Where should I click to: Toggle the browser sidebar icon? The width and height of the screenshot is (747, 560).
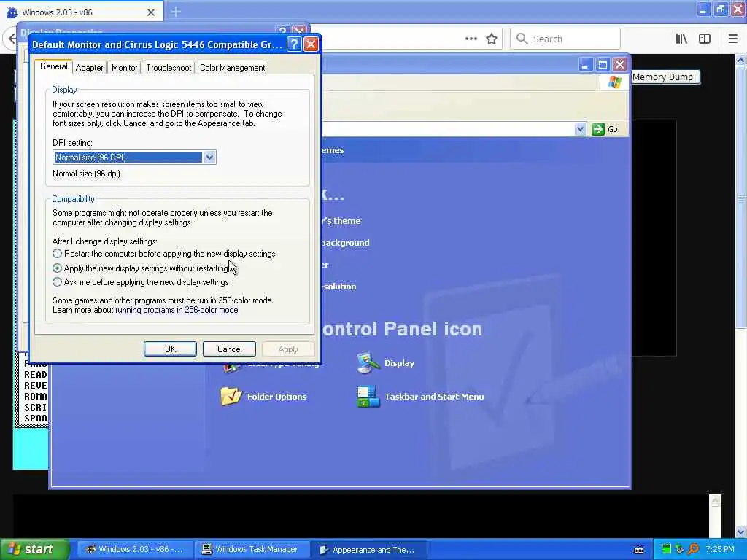[705, 39]
